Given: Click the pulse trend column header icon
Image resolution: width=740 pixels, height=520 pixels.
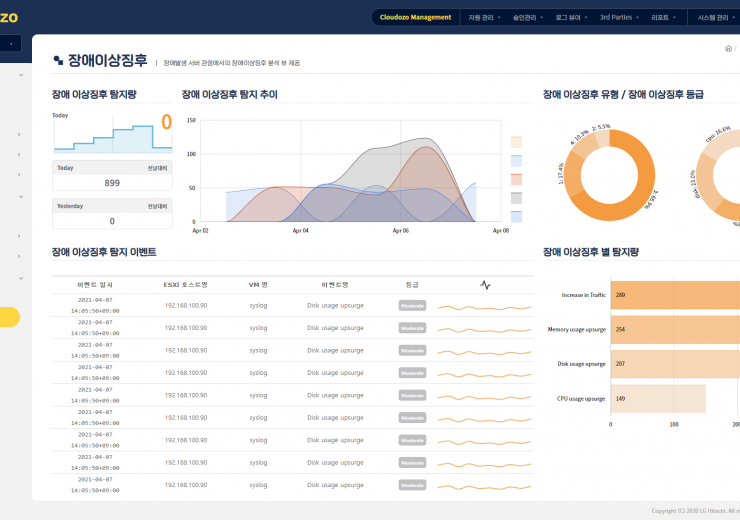Looking at the screenshot, I should click(x=485, y=285).
